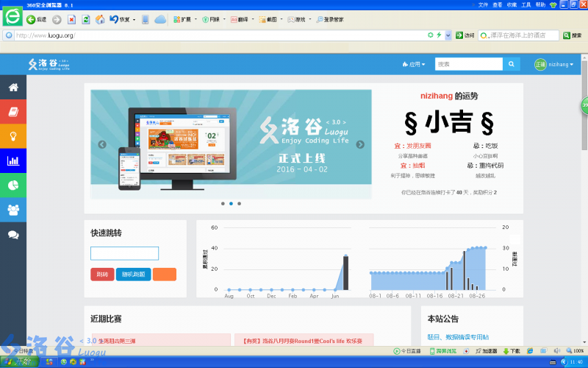Click the orange lightbulb sidebar icon
Viewport: 588px width, 368px height.
tap(13, 136)
